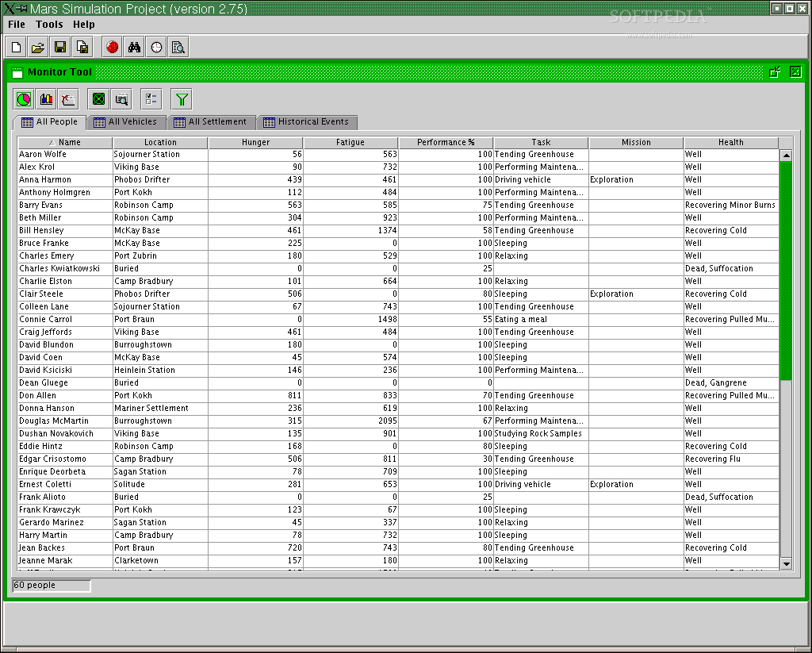Click the table scrollbar up arrow

(786, 156)
